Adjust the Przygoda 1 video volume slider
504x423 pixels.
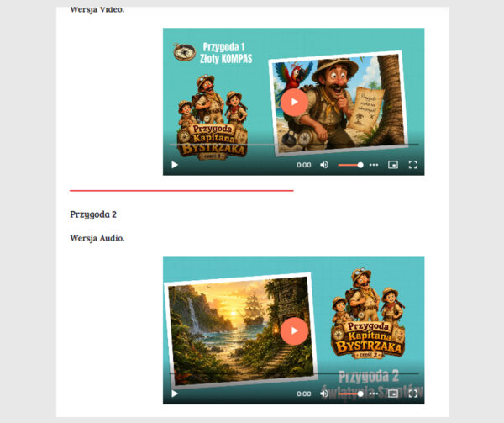[350, 165]
